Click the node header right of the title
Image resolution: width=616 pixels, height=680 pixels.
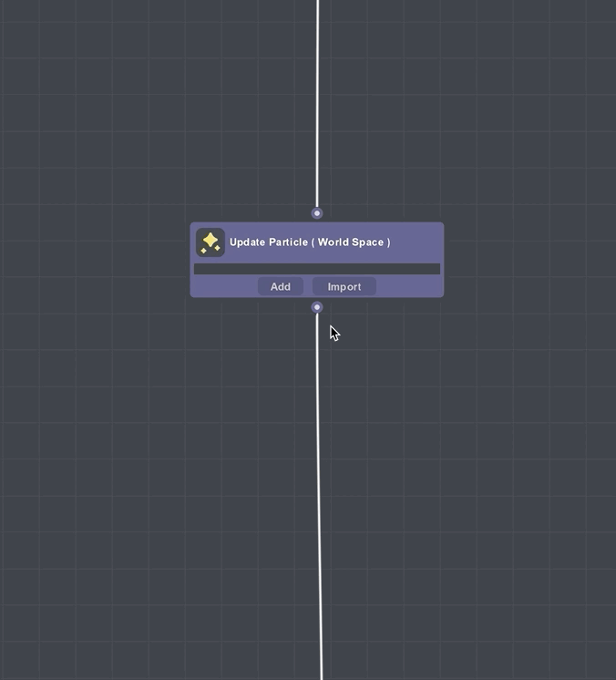coord(417,242)
